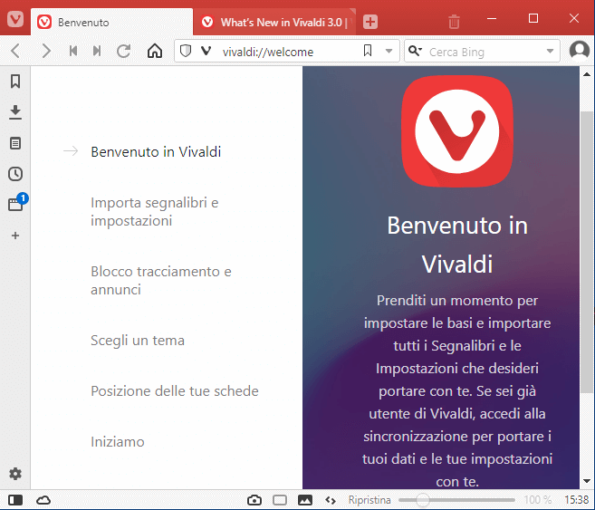Select Iniziamo step
This screenshot has width=595, height=510.
coord(117,442)
